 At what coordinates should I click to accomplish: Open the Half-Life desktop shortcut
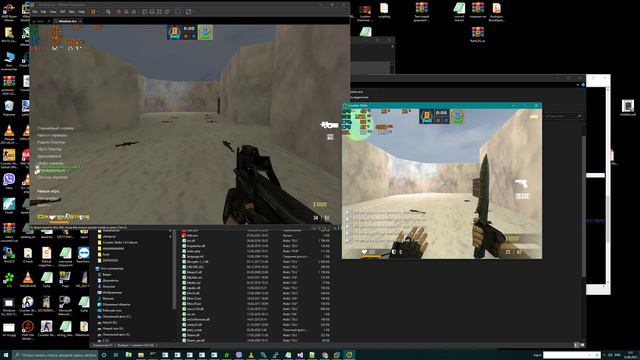pos(27,330)
